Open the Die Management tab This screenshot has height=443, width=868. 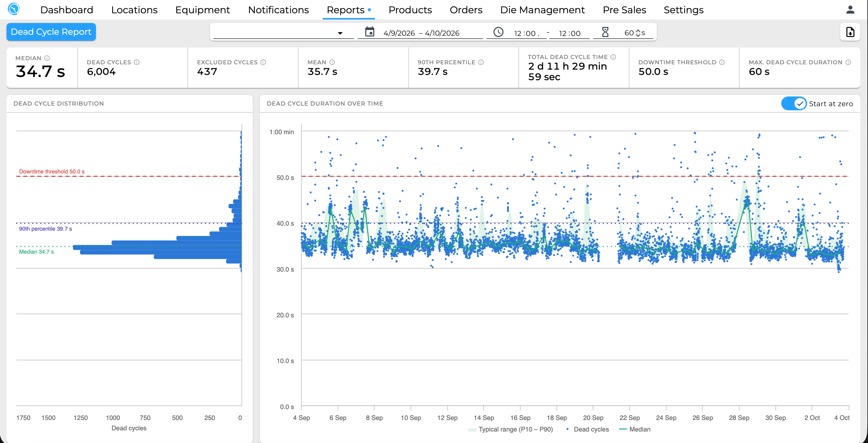[x=542, y=10]
